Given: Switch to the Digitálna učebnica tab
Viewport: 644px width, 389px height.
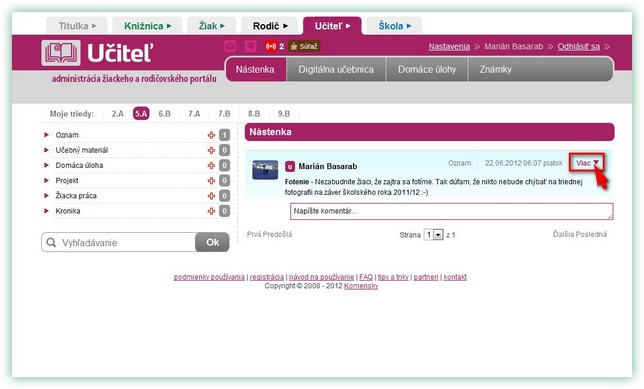Looking at the screenshot, I should click(x=336, y=69).
